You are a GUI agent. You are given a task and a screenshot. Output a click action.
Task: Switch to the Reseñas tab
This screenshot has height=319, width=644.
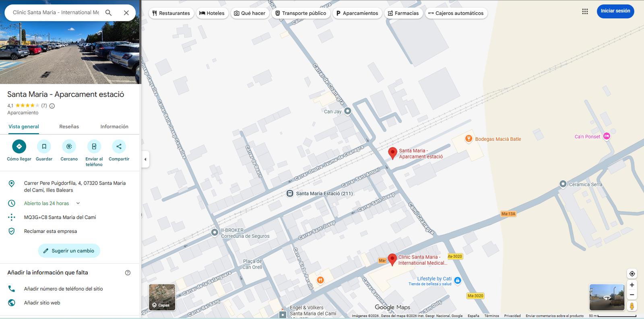pos(69,126)
